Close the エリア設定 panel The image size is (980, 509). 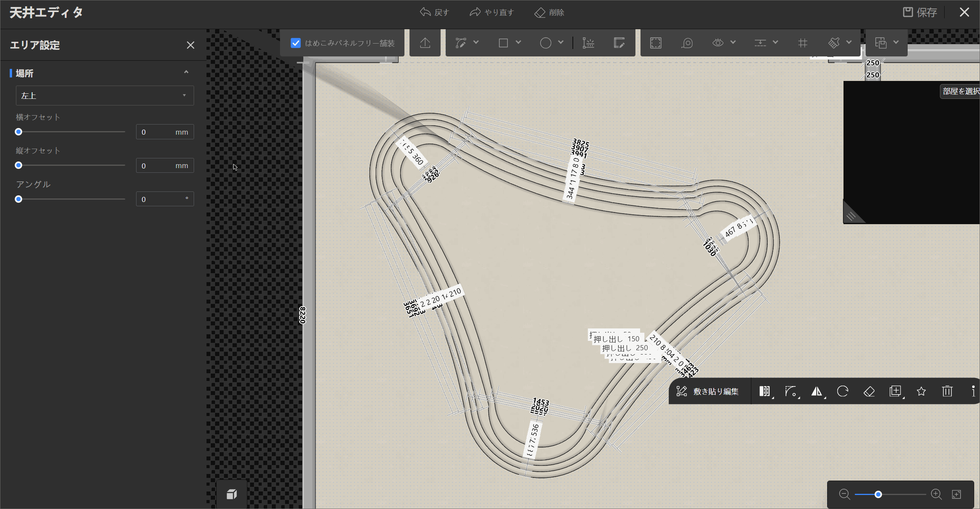pos(190,45)
